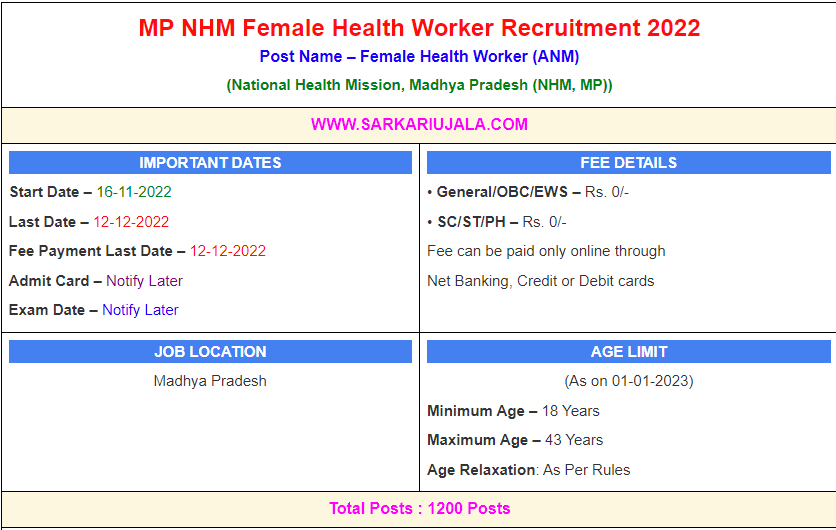Click the AGE LIMIT header
Screen dimensions: 836x530
click(x=628, y=352)
